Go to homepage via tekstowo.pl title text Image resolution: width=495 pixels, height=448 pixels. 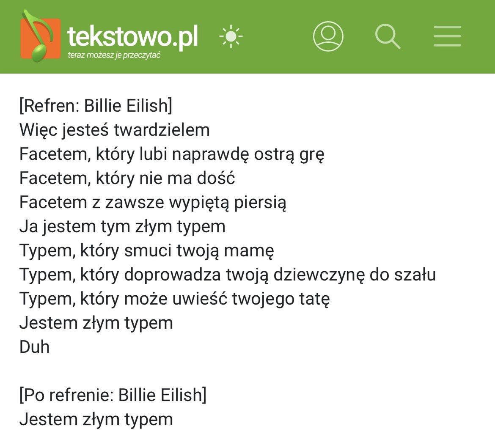click(132, 36)
